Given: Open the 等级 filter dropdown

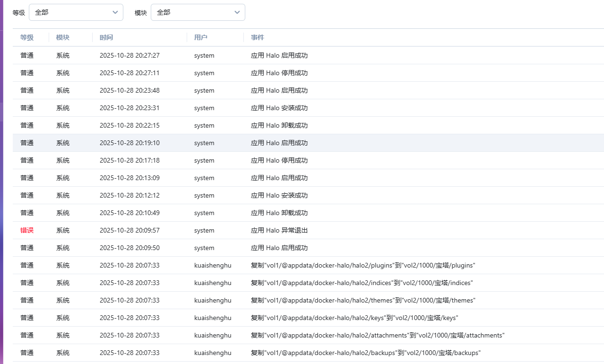Looking at the screenshot, I should click(x=76, y=12).
